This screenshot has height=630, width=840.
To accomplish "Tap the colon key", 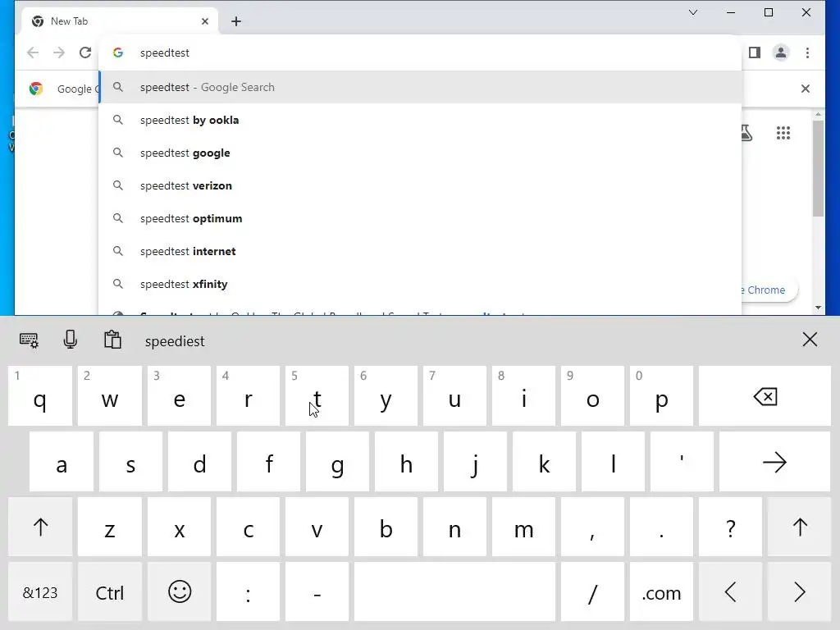I will [248, 592].
